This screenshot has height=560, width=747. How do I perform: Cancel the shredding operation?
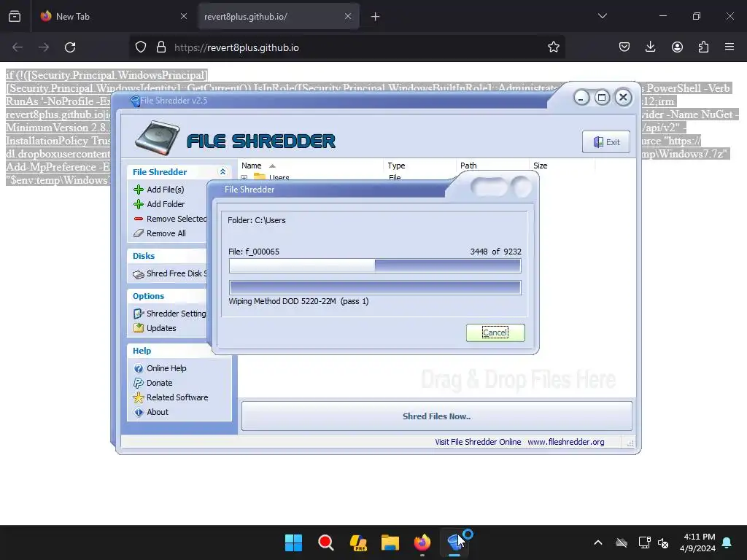[x=495, y=332]
